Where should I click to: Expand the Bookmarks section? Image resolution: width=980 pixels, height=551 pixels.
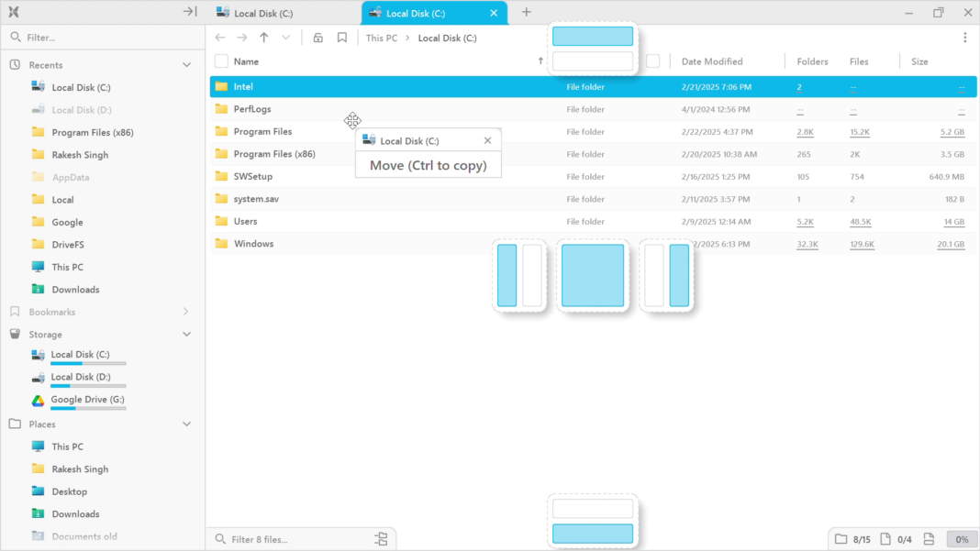[x=186, y=312]
